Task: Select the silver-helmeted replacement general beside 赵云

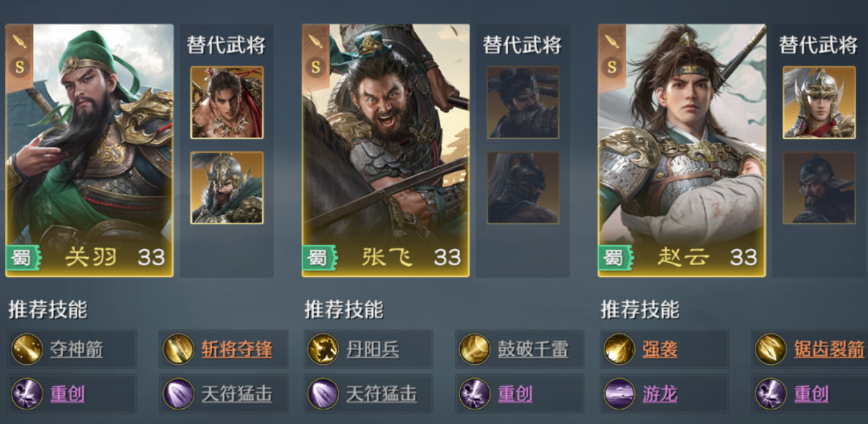Action: pyautogui.click(x=819, y=102)
